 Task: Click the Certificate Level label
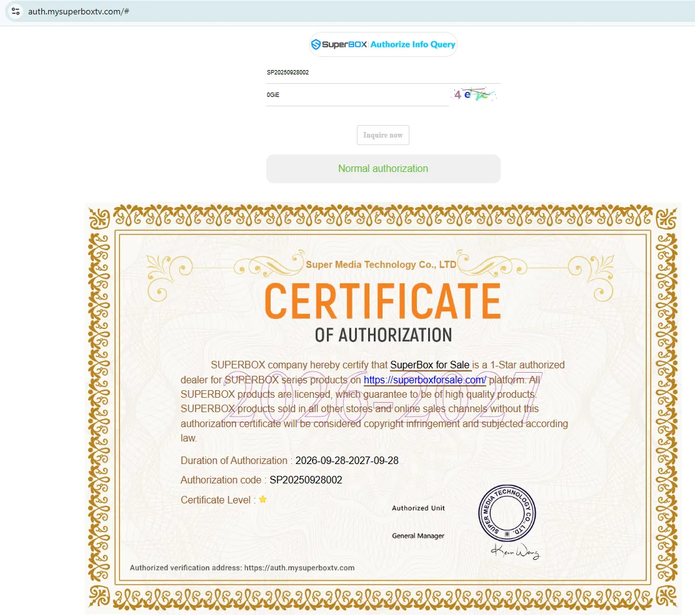coord(218,500)
